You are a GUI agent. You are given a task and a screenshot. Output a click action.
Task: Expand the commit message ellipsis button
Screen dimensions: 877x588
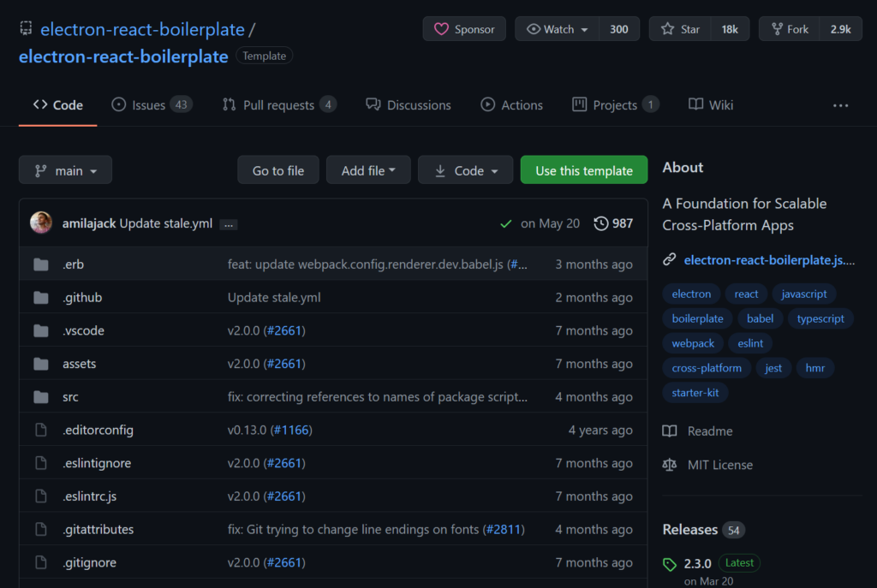(228, 225)
